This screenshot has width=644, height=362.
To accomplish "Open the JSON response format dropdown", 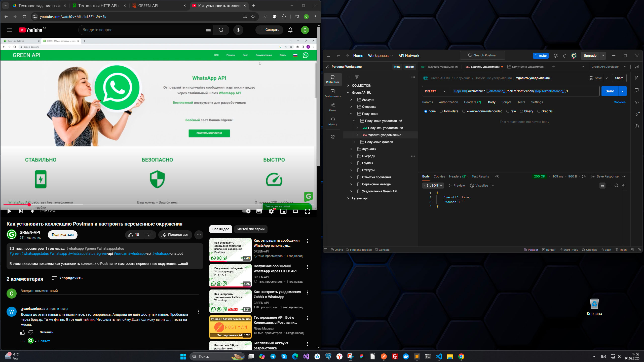I will pos(433,186).
